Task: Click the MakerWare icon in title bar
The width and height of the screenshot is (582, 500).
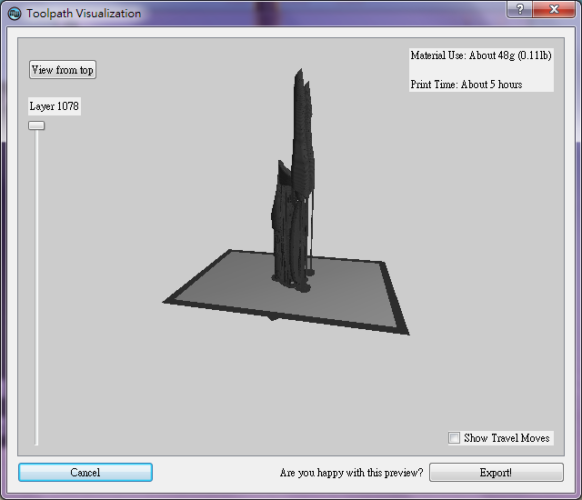Action: pos(14,14)
